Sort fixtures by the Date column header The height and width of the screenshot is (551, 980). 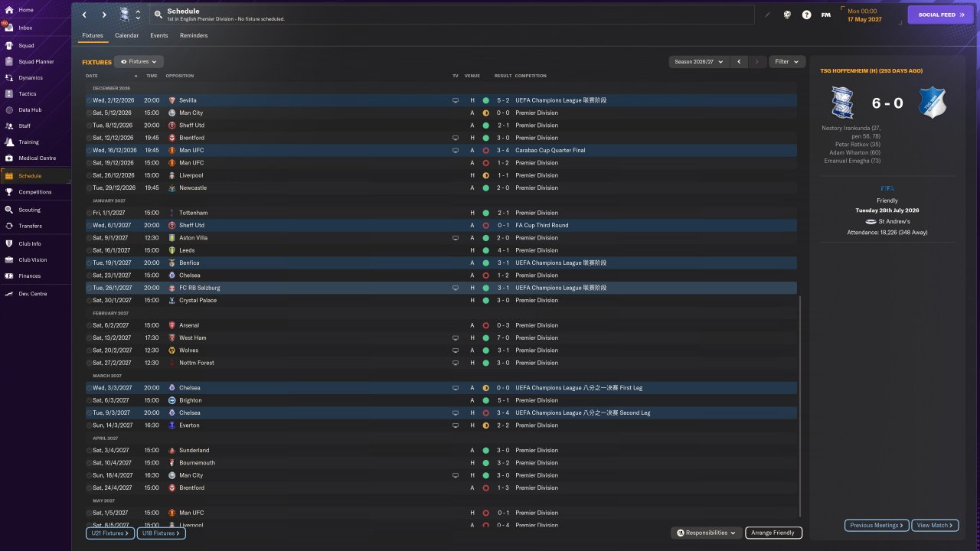point(92,76)
